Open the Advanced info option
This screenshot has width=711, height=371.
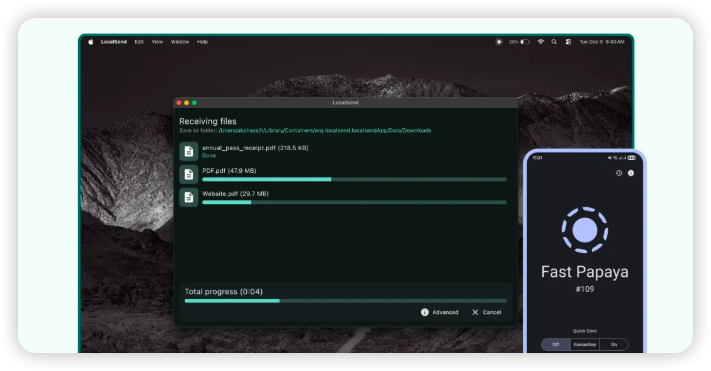click(439, 312)
